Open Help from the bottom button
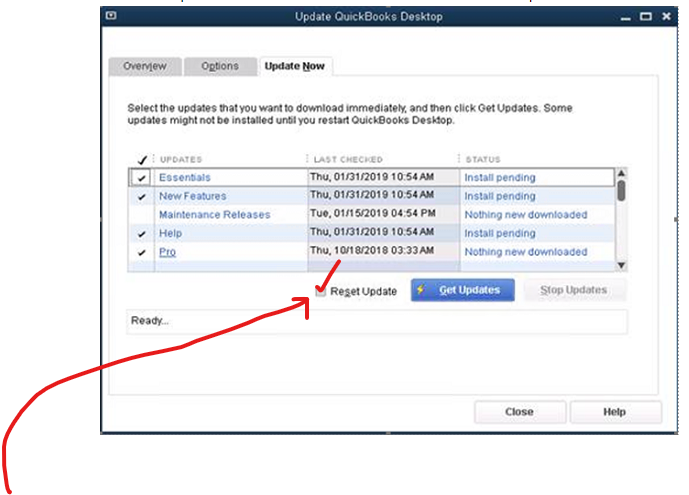Screen dimensions: 689x495 point(615,412)
